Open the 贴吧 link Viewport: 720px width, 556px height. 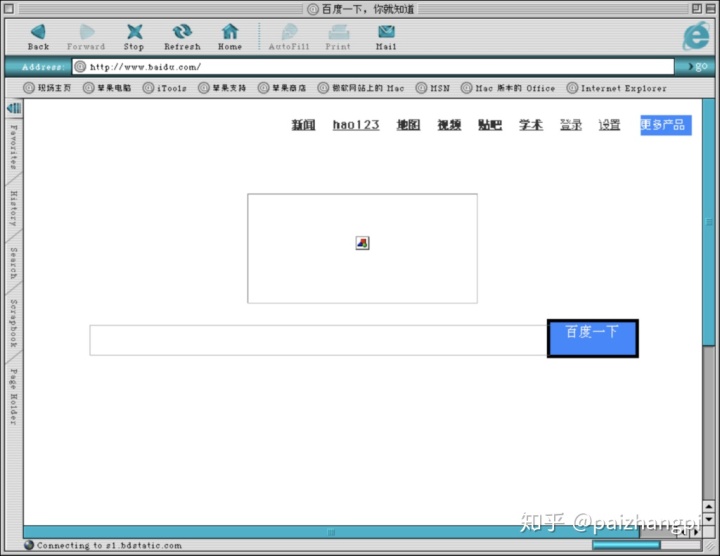coord(490,124)
